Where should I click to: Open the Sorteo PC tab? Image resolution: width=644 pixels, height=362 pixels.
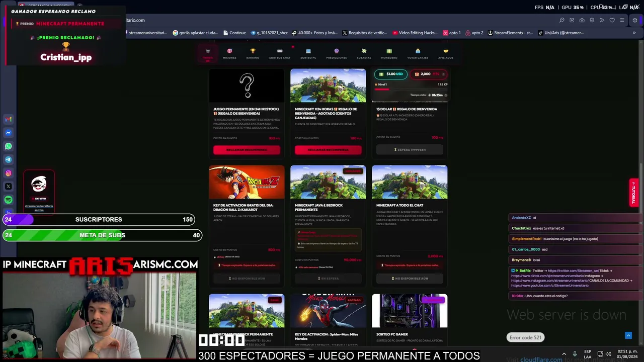pos(308,53)
